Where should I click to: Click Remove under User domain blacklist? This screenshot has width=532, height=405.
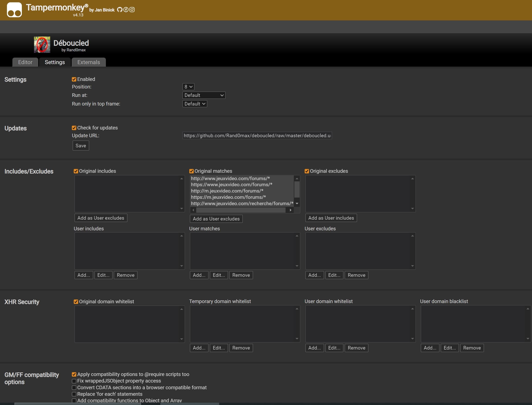point(472,348)
